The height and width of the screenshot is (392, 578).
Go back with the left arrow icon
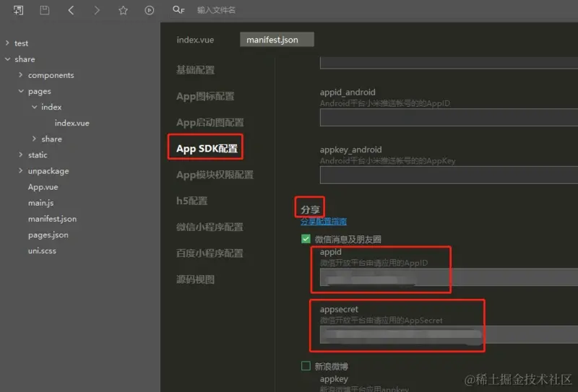(x=71, y=10)
